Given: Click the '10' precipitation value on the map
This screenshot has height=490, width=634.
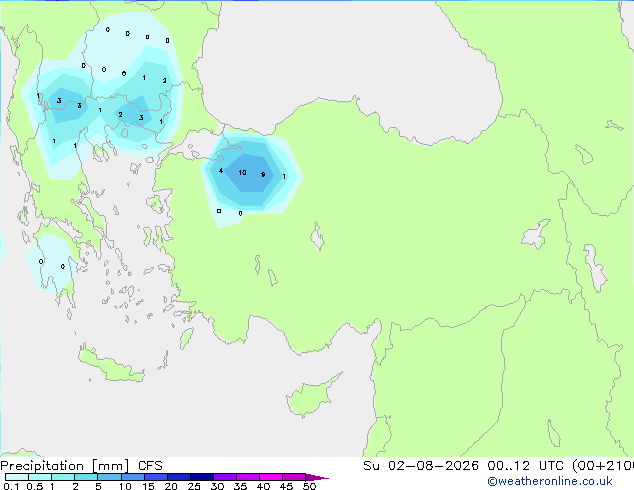Looking at the screenshot, I should (x=242, y=173).
